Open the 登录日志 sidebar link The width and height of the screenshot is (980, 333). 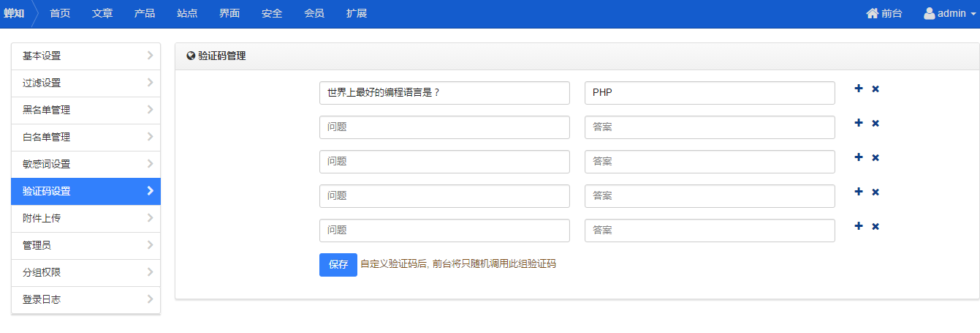point(86,299)
